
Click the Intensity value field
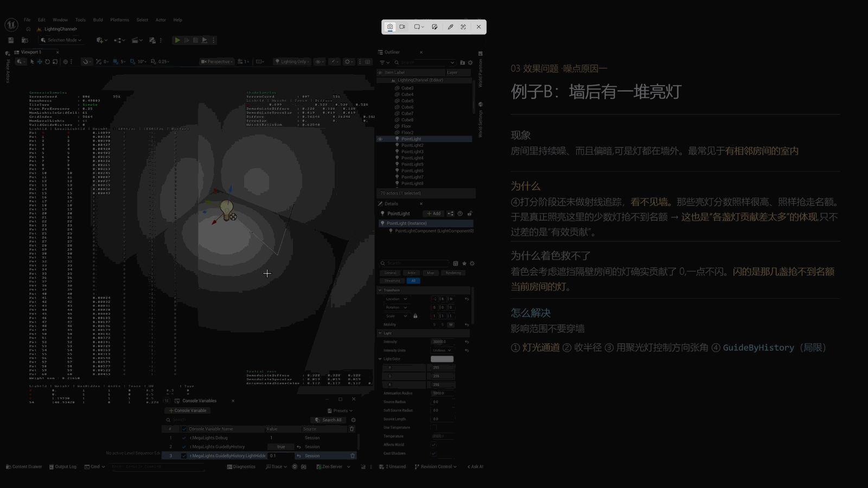point(443,342)
